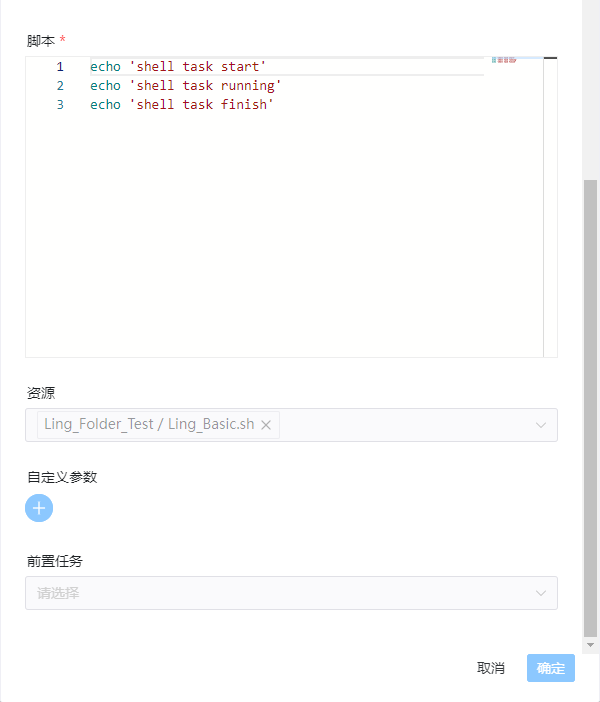Click line 2 'shell task running' code

tap(185, 86)
